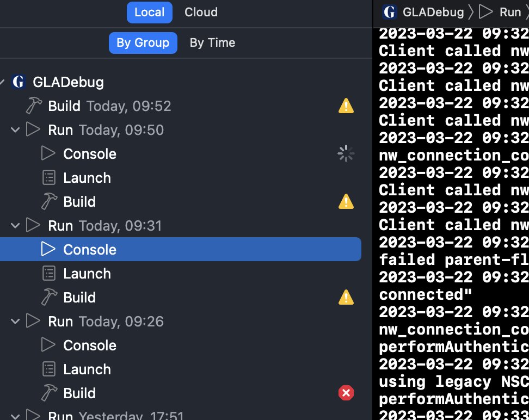The width and height of the screenshot is (529, 420).
Task: Click the play icon of Run 09:50
Action: [x=33, y=129]
